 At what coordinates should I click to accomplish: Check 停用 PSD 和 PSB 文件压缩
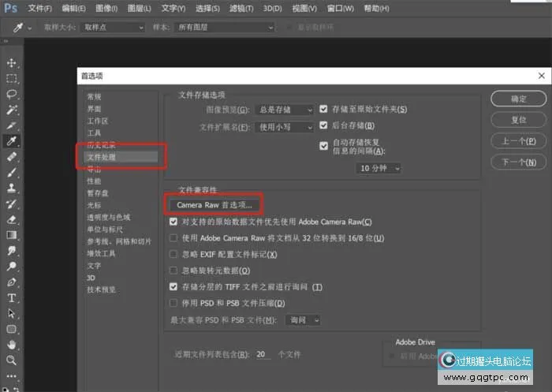pyautogui.click(x=174, y=303)
